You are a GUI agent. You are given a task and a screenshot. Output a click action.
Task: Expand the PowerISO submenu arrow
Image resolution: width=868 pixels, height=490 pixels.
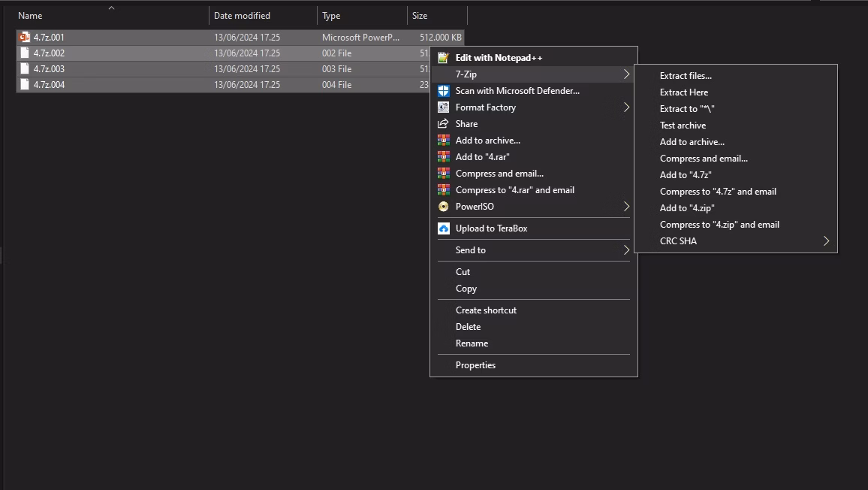626,207
